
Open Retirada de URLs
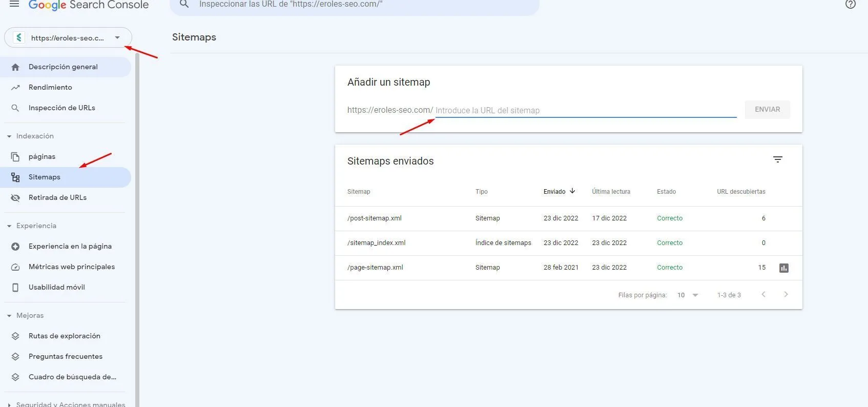[66, 198]
